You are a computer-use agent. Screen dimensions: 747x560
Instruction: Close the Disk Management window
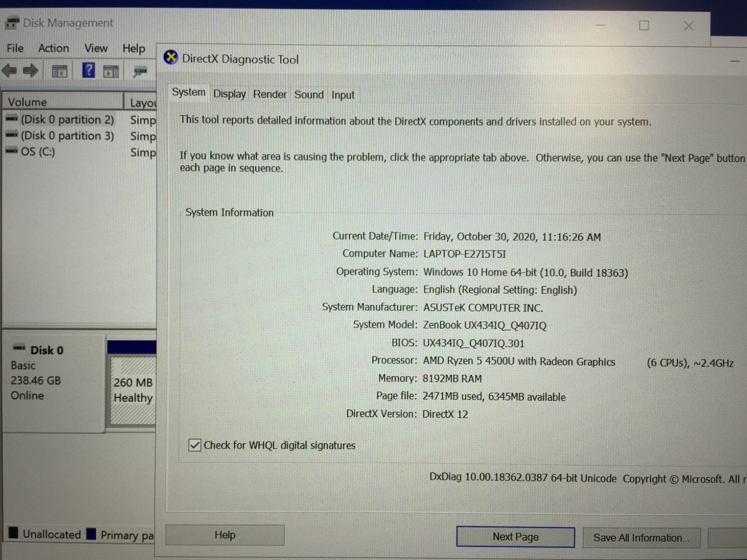689,26
